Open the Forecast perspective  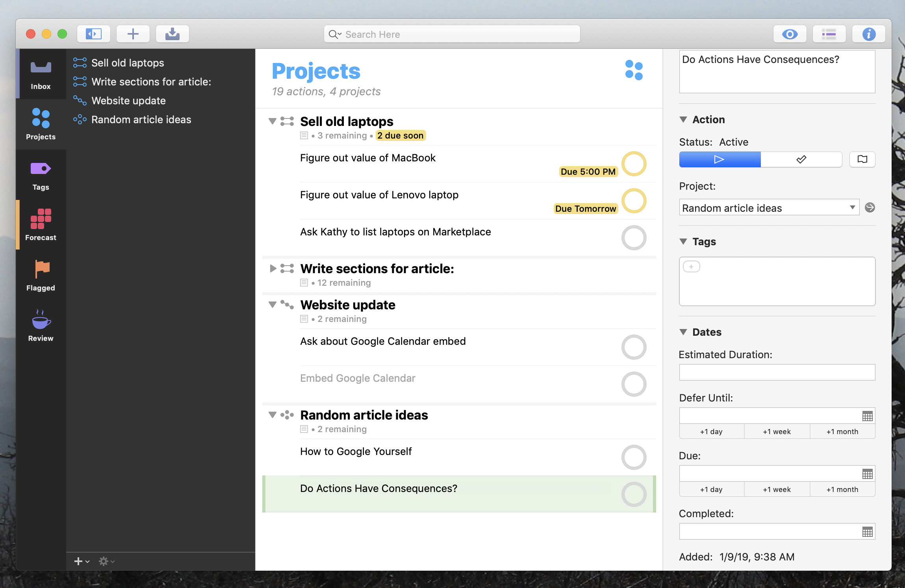(x=40, y=224)
